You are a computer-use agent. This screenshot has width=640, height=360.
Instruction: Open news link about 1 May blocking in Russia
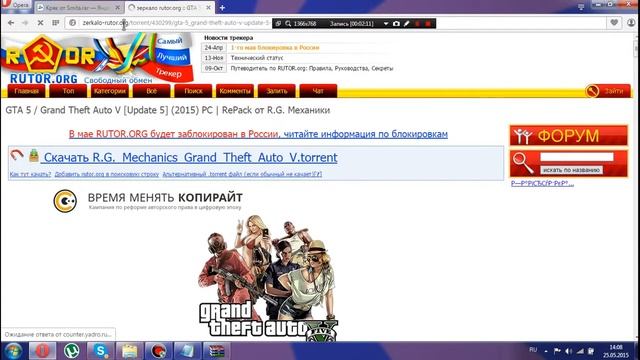point(275,48)
